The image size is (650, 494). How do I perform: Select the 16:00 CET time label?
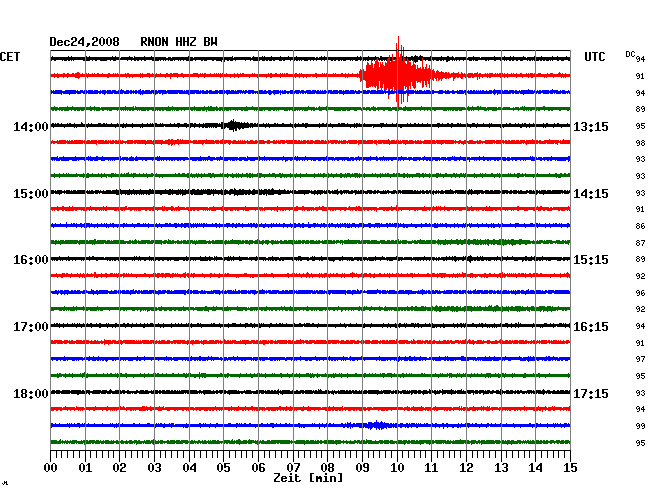31,260
